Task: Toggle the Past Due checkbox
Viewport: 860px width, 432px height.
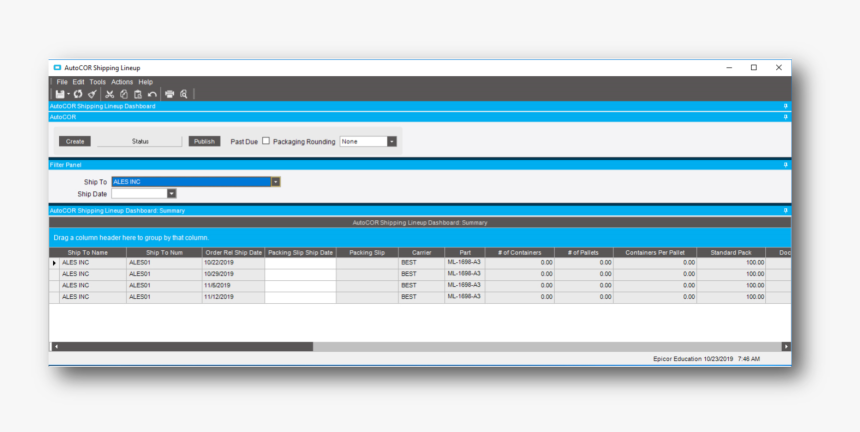Action: 266,141
